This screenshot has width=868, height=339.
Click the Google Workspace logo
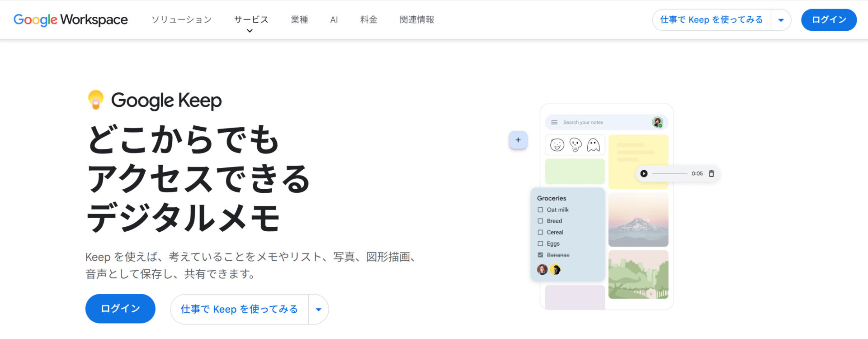click(x=71, y=20)
